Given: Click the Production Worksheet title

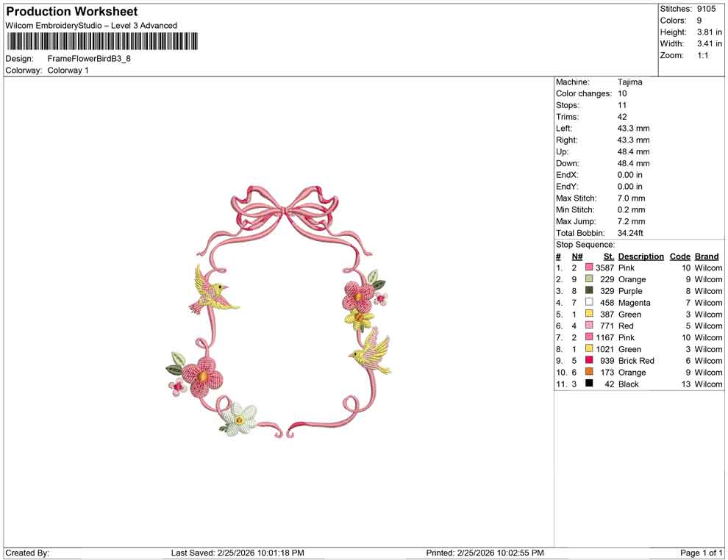Looking at the screenshot, I should tap(71, 12).
